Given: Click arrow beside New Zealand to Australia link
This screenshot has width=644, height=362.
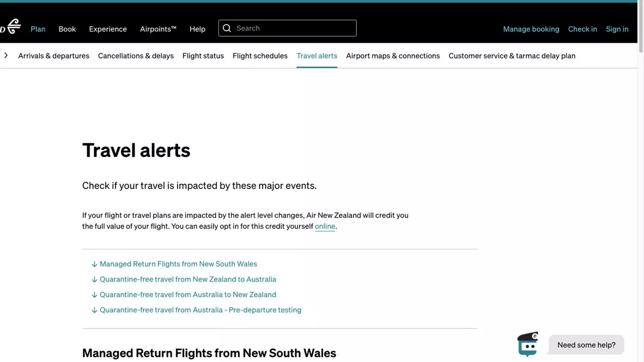Looking at the screenshot, I should click(x=94, y=280).
